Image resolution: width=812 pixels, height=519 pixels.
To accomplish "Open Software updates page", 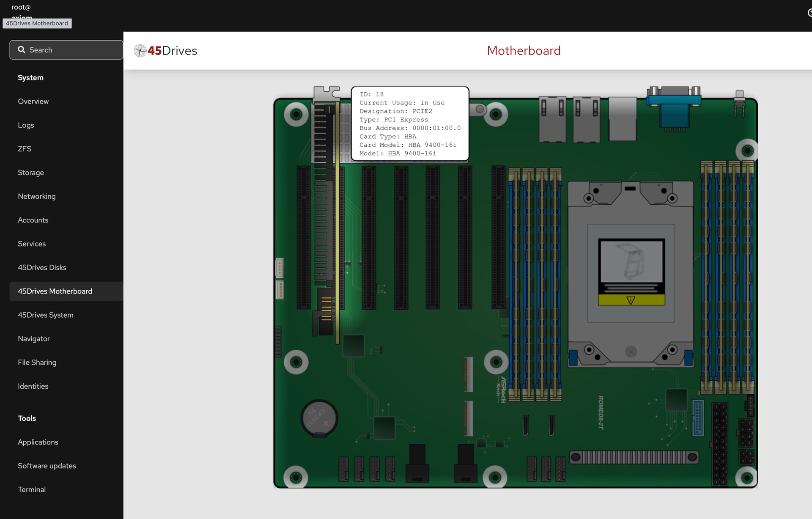I will tap(47, 466).
